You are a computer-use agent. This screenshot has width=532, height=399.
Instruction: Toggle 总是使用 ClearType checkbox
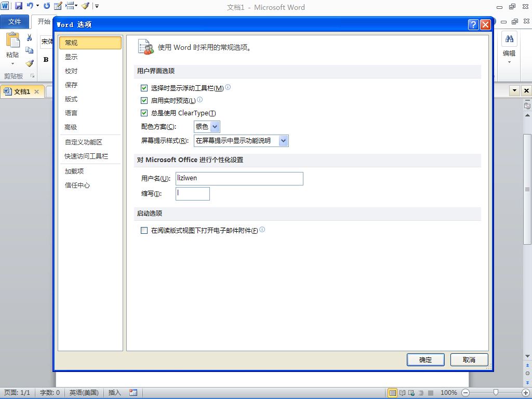point(144,113)
